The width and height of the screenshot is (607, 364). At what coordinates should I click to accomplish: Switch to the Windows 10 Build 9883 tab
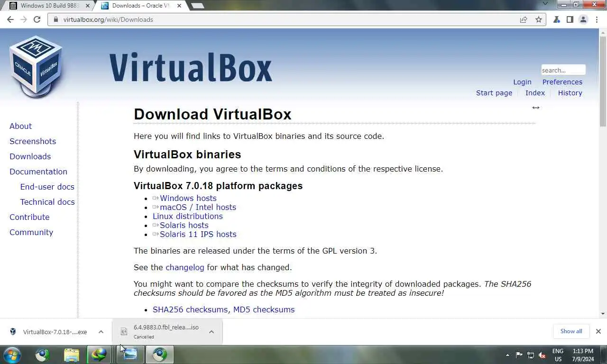[x=46, y=6]
